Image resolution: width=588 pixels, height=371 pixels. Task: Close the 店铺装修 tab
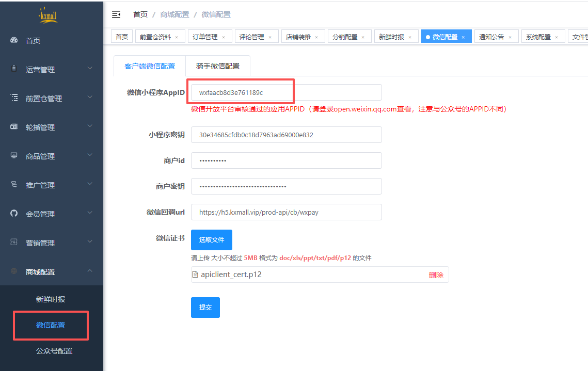[316, 37]
